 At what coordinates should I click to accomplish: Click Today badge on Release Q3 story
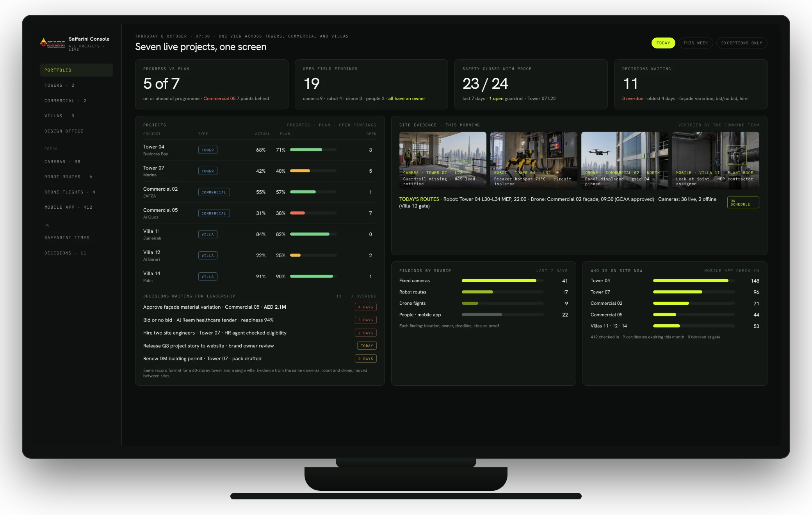click(367, 346)
